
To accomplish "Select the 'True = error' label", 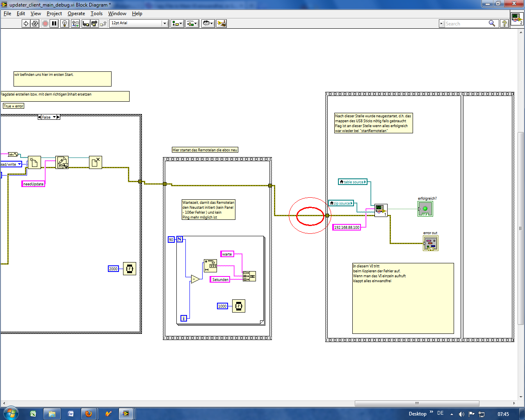I will coord(14,106).
